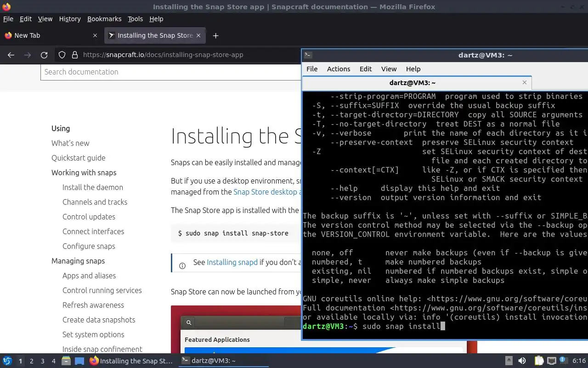Open terminal Actions menu

click(339, 69)
